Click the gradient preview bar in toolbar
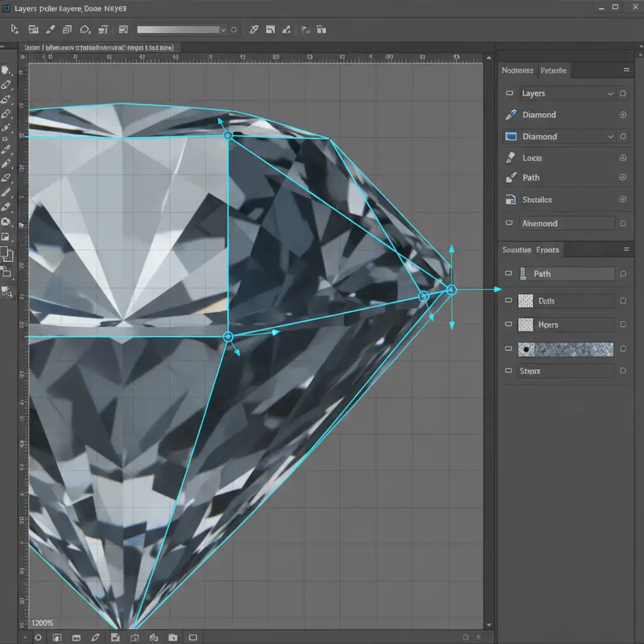This screenshot has height=644, width=644. 178,30
